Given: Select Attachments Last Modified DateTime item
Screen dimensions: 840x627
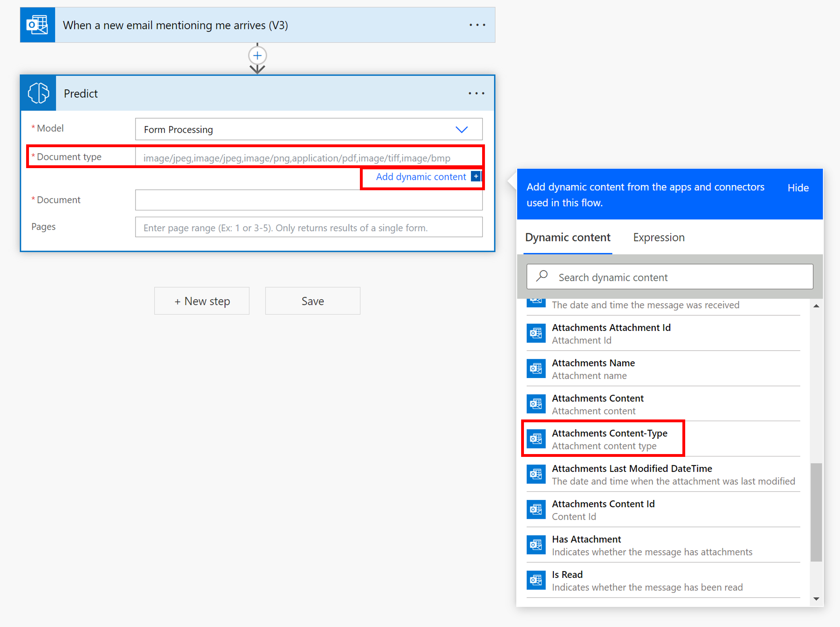Looking at the screenshot, I should point(663,475).
